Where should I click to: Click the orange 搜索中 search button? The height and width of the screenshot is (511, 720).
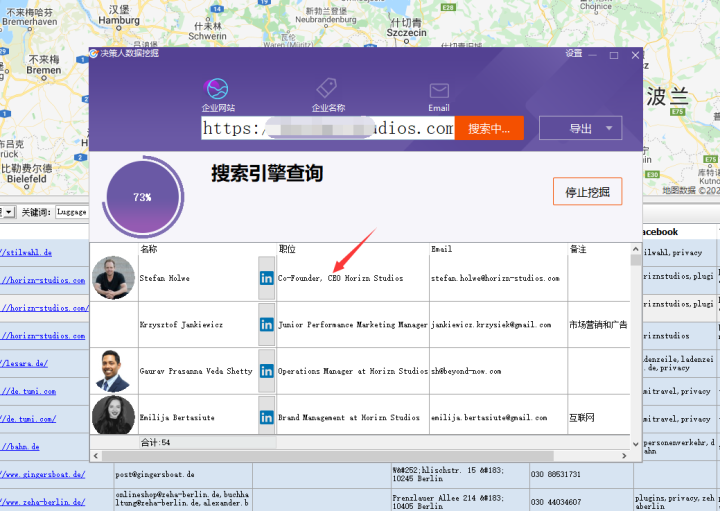tap(489, 128)
